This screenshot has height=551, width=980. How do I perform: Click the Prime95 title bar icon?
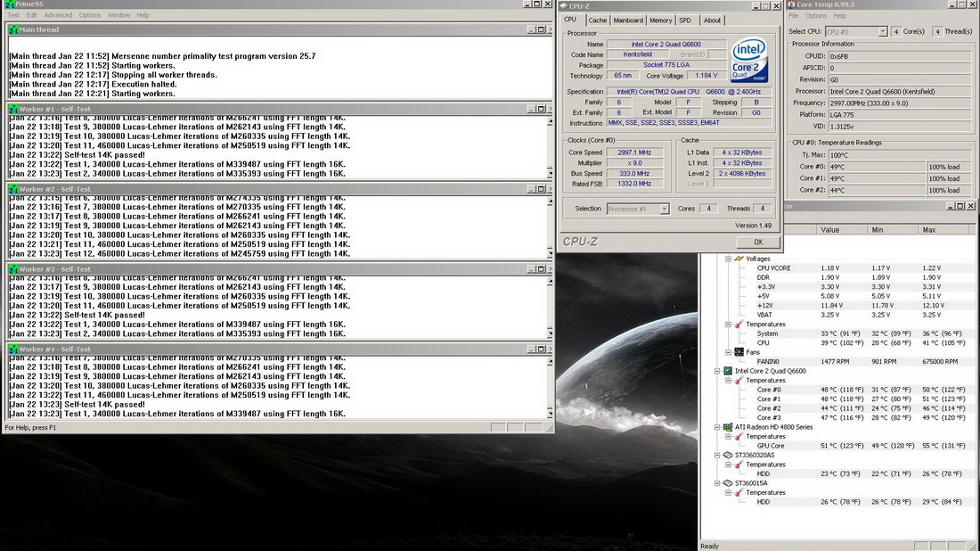coord(9,4)
